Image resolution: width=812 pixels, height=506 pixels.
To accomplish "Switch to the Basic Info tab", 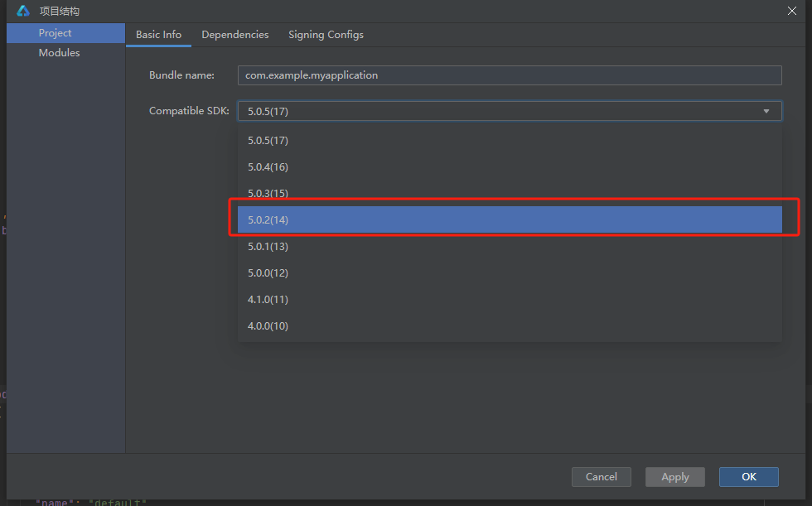I will coord(158,35).
